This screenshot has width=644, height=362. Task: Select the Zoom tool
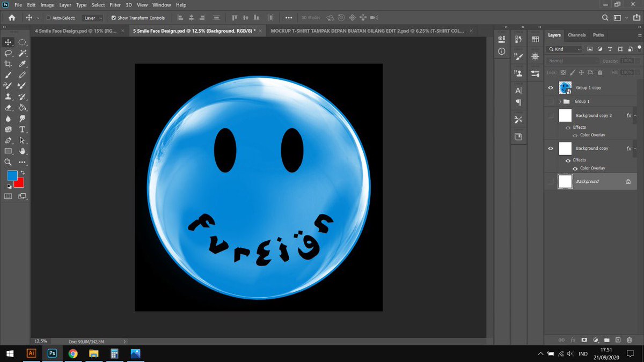click(x=8, y=162)
